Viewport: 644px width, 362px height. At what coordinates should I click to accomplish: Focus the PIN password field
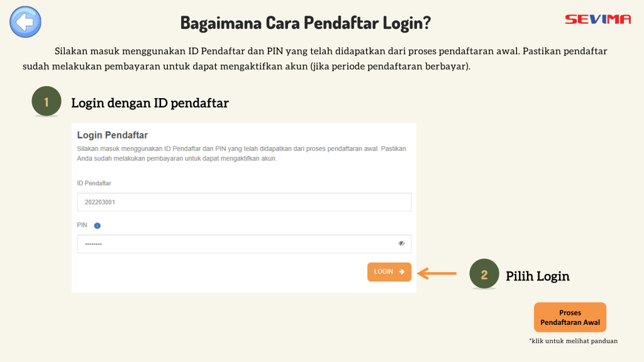233,244
